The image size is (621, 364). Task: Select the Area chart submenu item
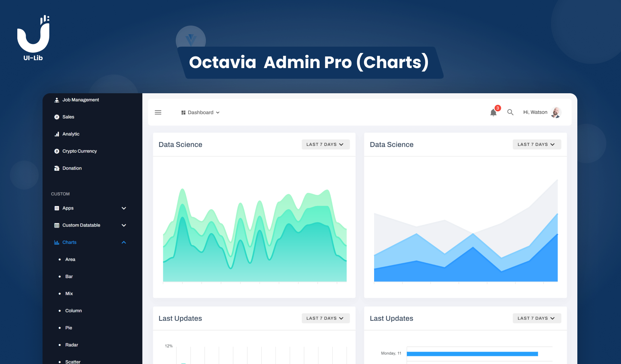[70, 259]
